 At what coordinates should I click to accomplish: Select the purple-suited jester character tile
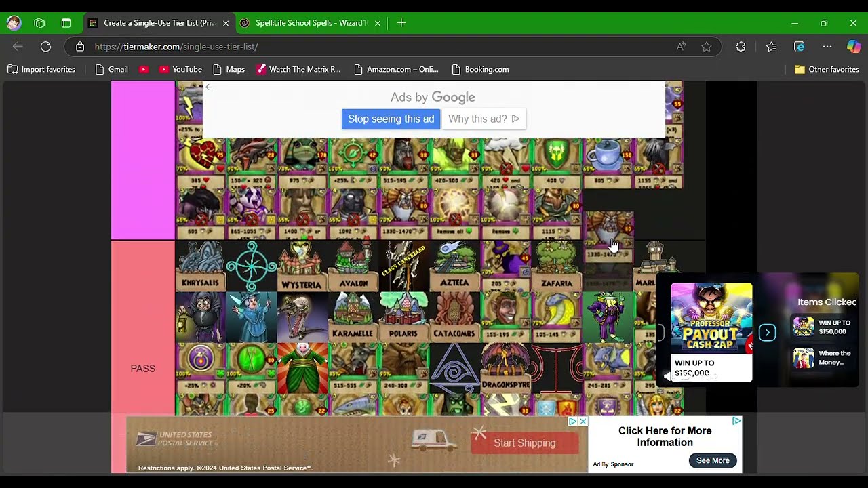[608, 317]
